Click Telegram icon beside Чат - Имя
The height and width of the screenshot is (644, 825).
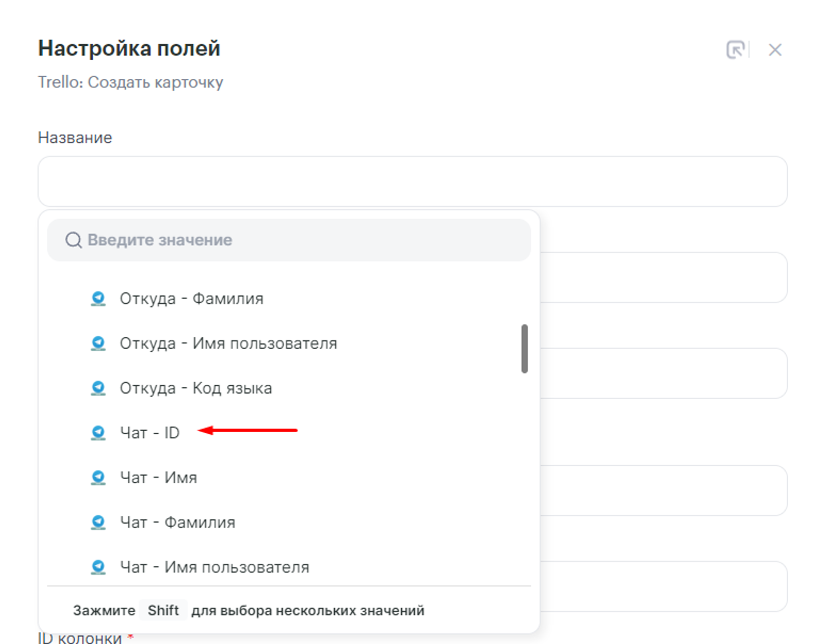click(x=98, y=477)
